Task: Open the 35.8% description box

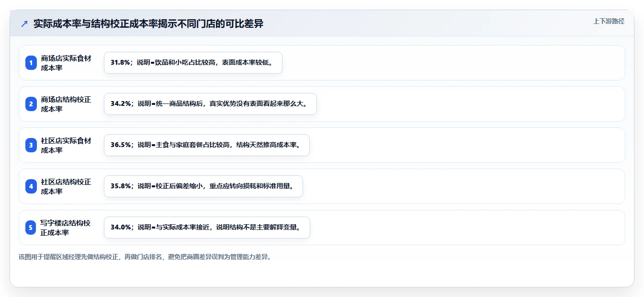Action: pyautogui.click(x=203, y=186)
